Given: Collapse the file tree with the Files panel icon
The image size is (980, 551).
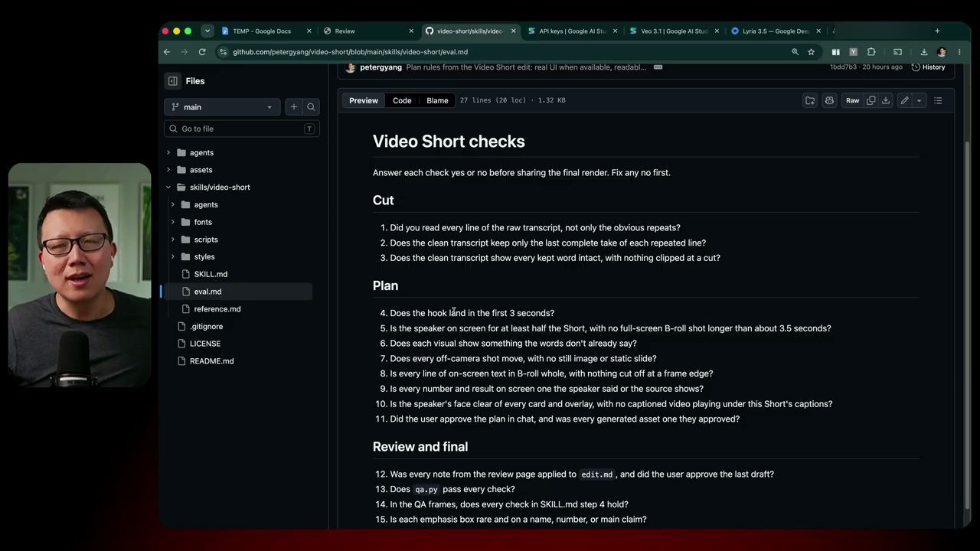Looking at the screenshot, I should click(x=173, y=81).
